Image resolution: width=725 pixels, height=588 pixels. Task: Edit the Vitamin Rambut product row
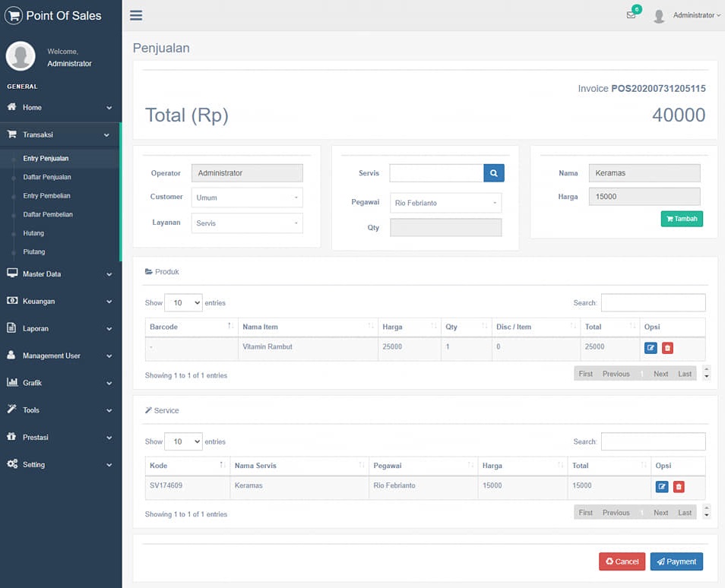coord(651,348)
